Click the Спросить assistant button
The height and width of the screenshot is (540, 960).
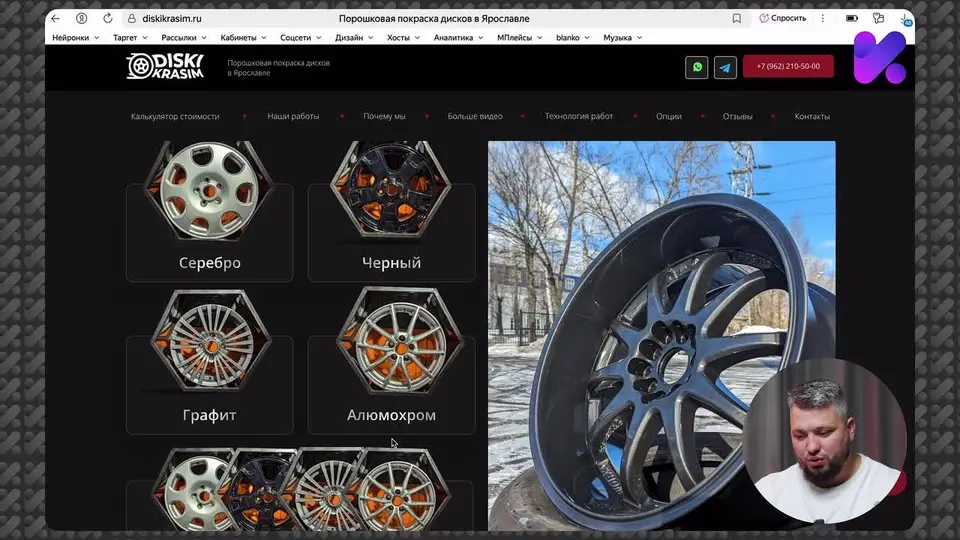(783, 18)
